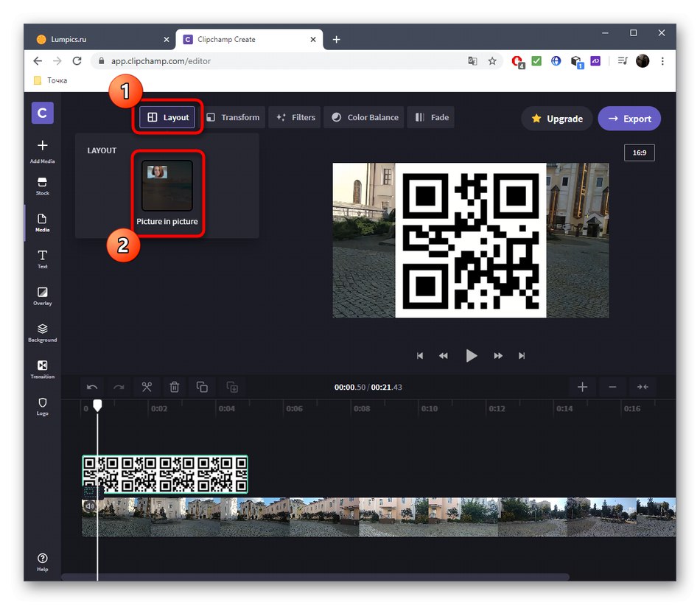700x605 pixels.
Task: Click the address bar URL
Action: (161, 61)
